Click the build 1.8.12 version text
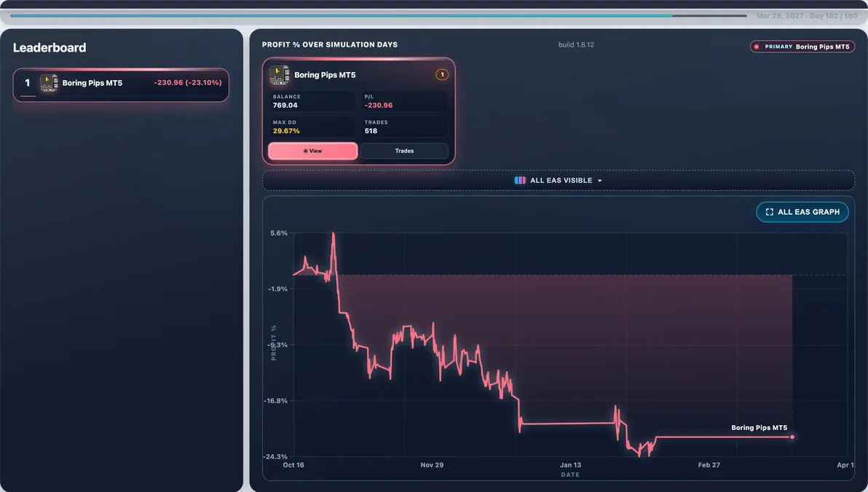Image resolution: width=868 pixels, height=492 pixels. (576, 45)
